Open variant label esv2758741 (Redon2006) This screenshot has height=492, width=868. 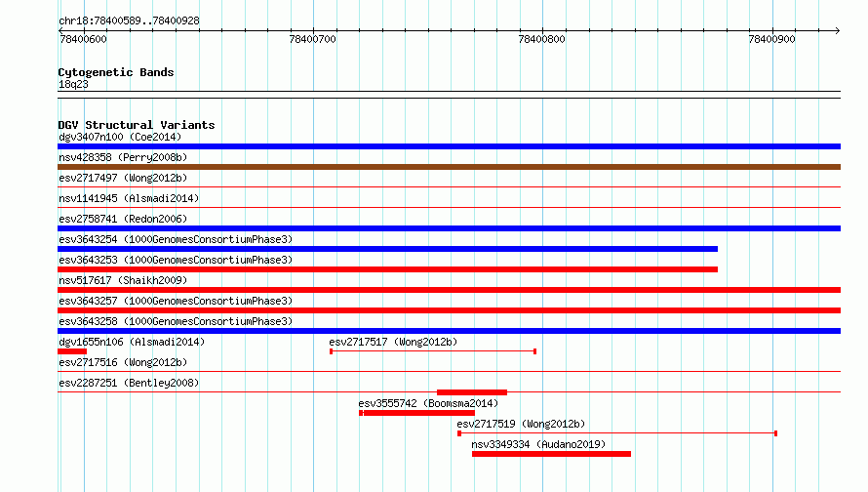pos(123,219)
